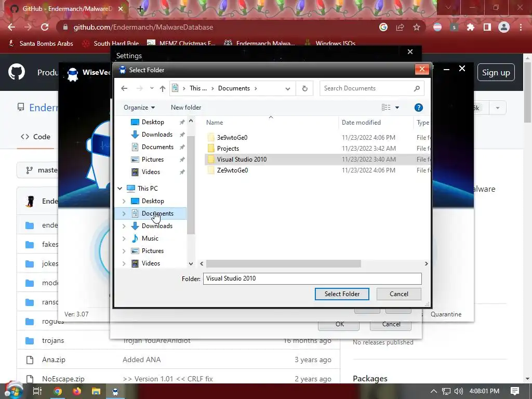Open notification center on taskbar

(x=515, y=392)
